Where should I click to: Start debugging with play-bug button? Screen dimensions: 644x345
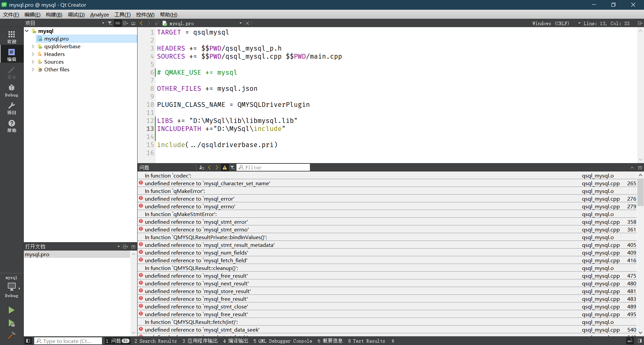click(x=11, y=323)
